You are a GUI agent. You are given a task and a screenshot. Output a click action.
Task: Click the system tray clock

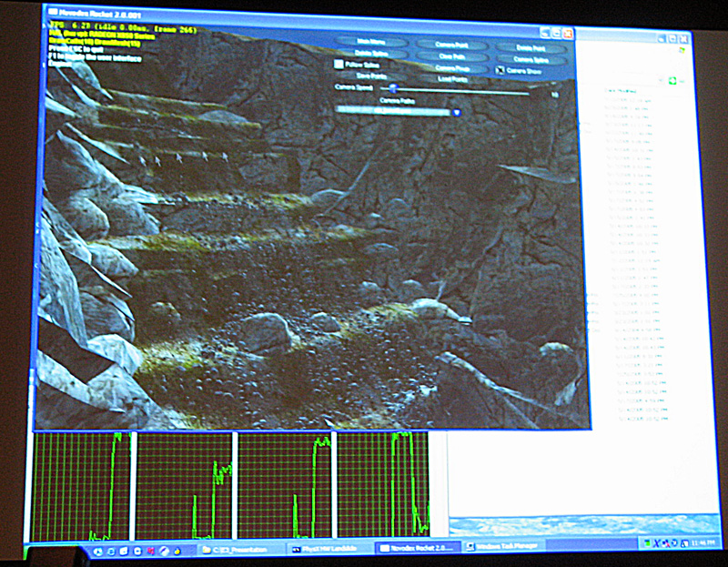click(x=701, y=542)
